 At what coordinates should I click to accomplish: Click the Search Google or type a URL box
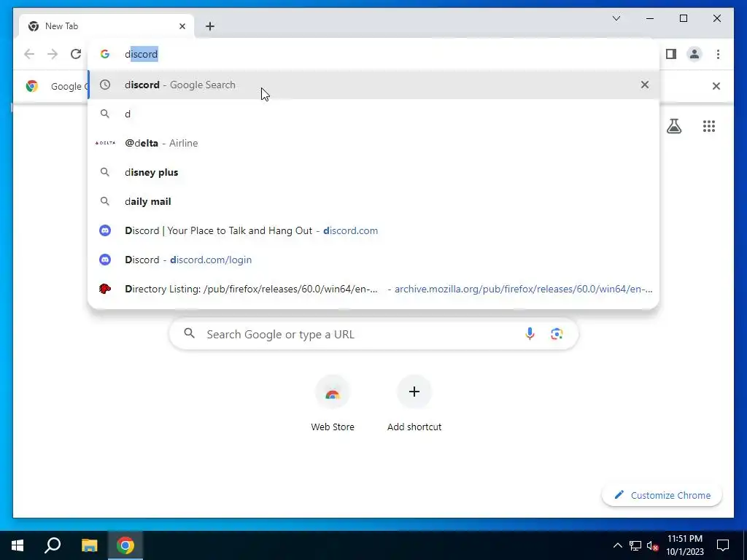coord(373,334)
